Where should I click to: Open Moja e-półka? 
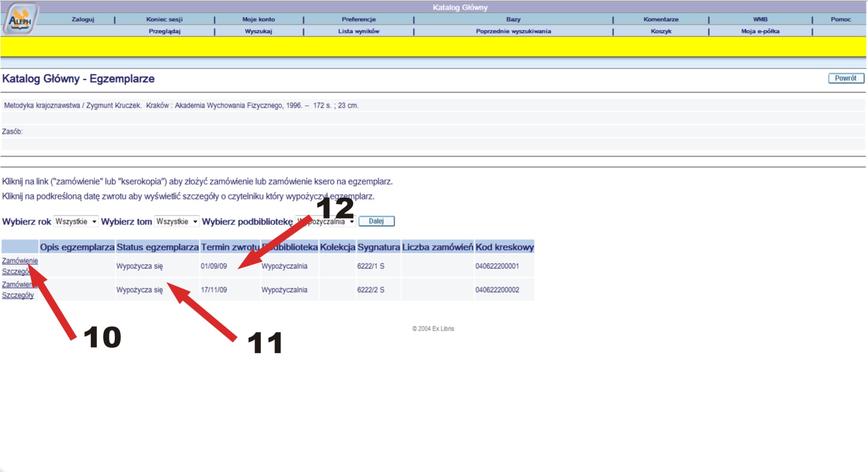(x=760, y=31)
